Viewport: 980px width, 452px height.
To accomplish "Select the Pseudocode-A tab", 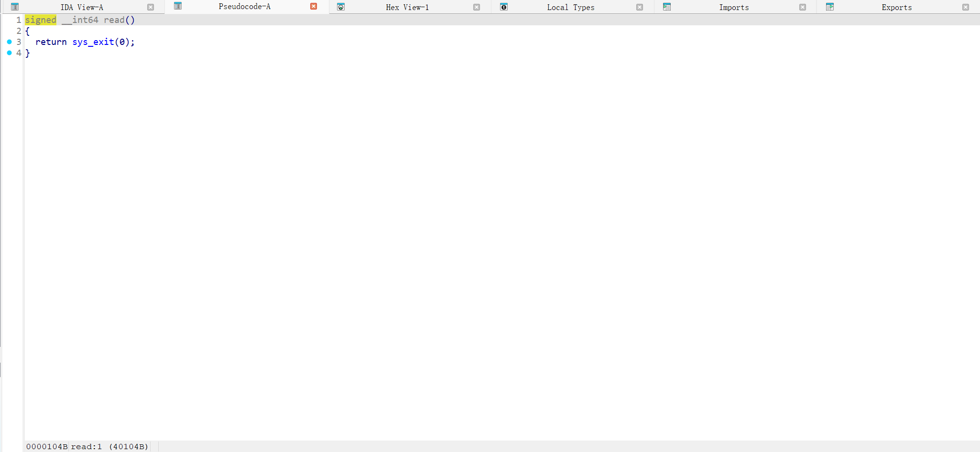I will pos(244,6).
